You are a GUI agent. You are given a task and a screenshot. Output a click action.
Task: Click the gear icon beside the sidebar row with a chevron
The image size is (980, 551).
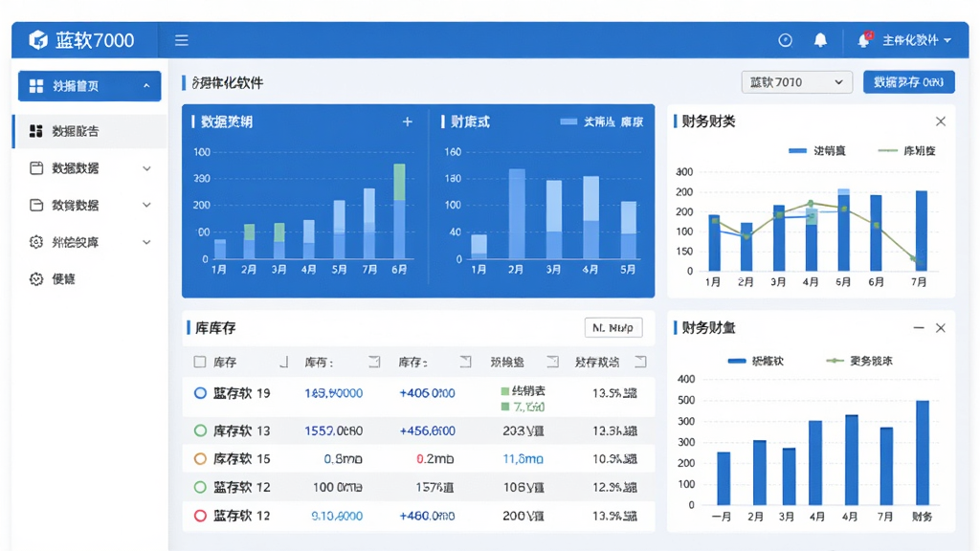pos(36,242)
